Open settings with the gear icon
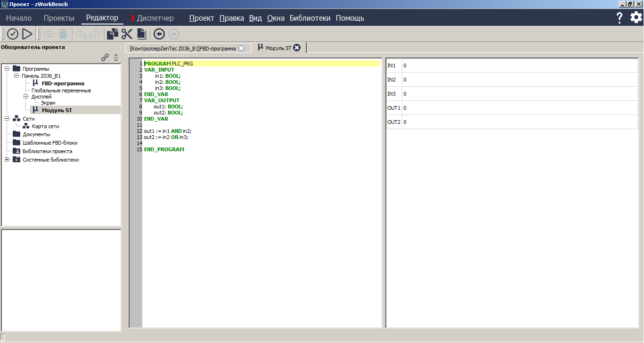Viewport: 644px width, 343px height. (636, 18)
